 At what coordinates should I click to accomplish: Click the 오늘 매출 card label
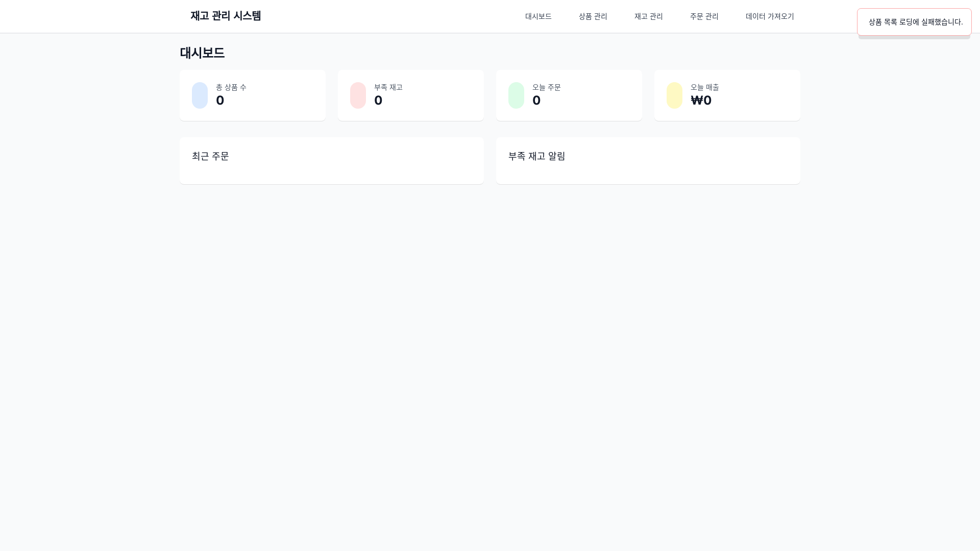pos(705,87)
